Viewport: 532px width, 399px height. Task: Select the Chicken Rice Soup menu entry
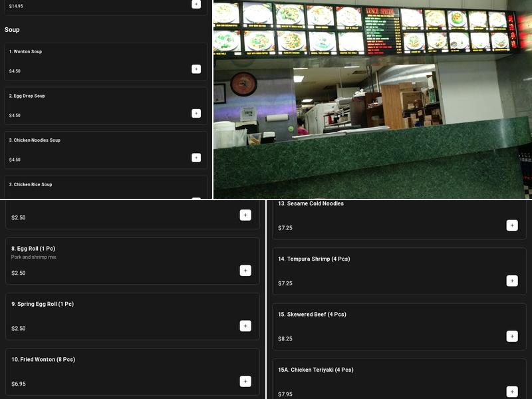coord(30,185)
